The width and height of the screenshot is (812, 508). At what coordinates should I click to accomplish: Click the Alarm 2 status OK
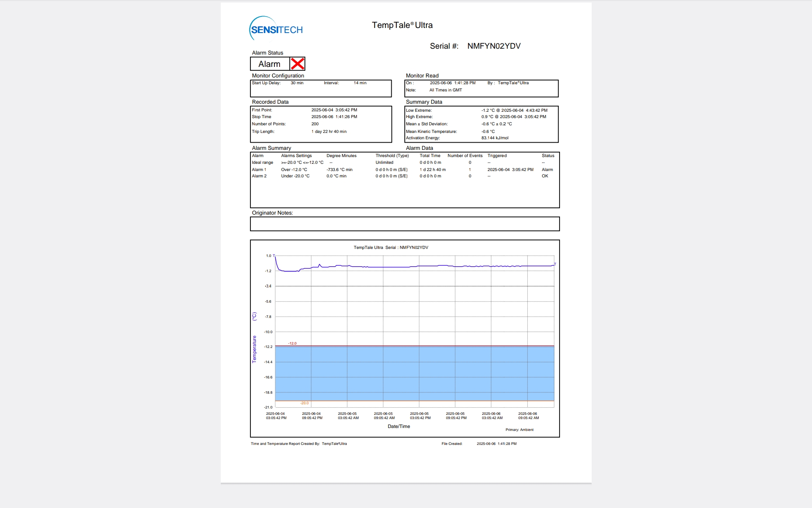click(x=545, y=176)
